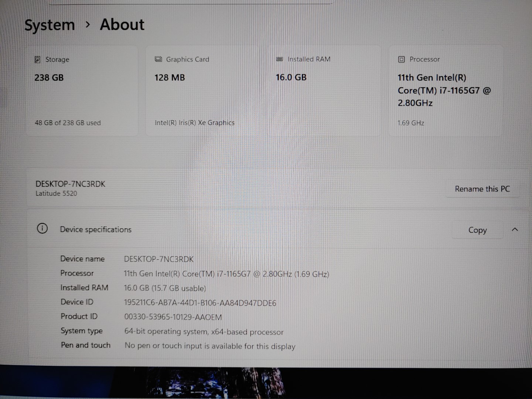Click the About page title
This screenshot has height=399, width=532.
[122, 25]
